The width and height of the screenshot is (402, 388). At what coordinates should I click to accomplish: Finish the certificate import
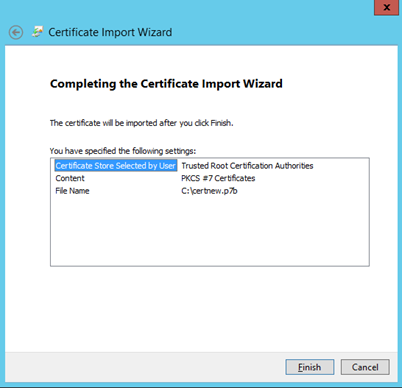(x=310, y=367)
